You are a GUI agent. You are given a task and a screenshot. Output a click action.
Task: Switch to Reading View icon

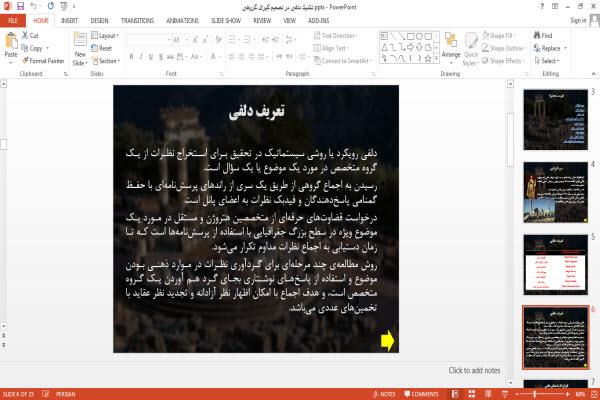(488, 394)
